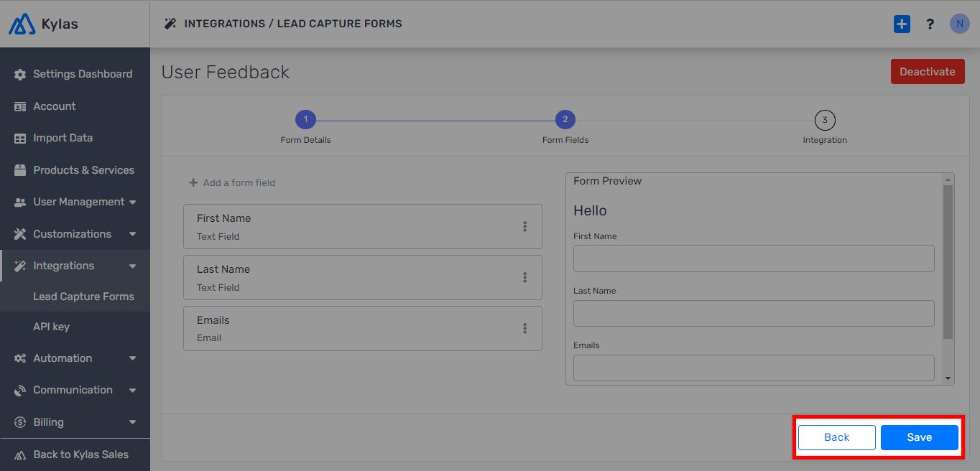The width and height of the screenshot is (980, 471).
Task: Click the red Deactivate button
Action: (x=928, y=72)
